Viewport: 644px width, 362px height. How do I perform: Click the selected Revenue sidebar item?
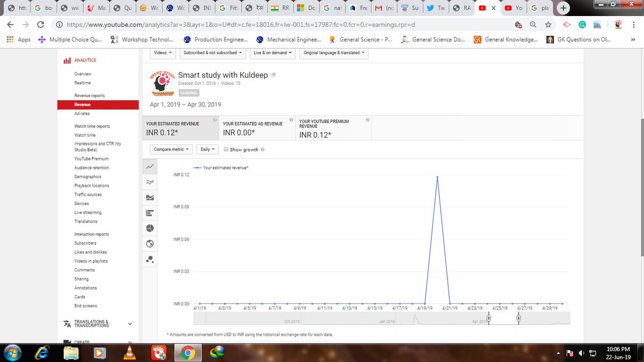tap(98, 105)
